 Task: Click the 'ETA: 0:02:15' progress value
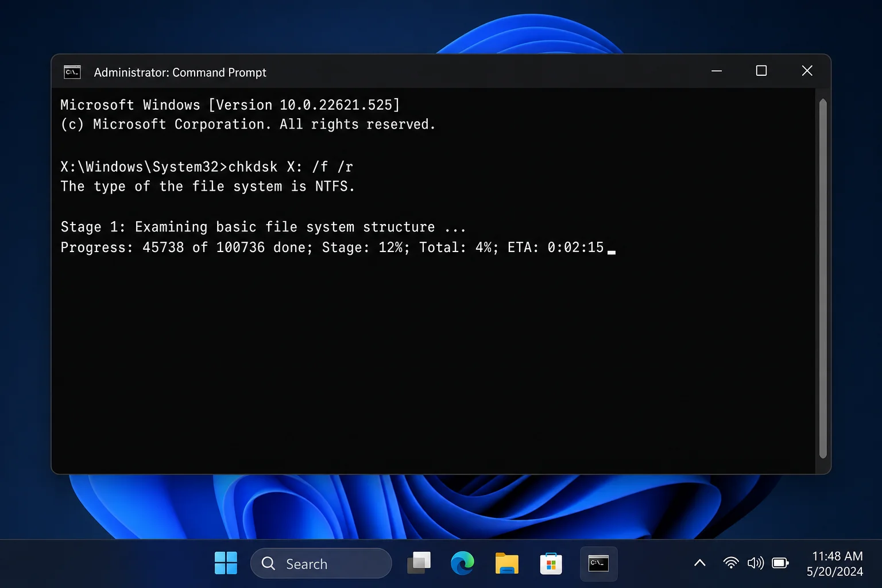tap(556, 247)
